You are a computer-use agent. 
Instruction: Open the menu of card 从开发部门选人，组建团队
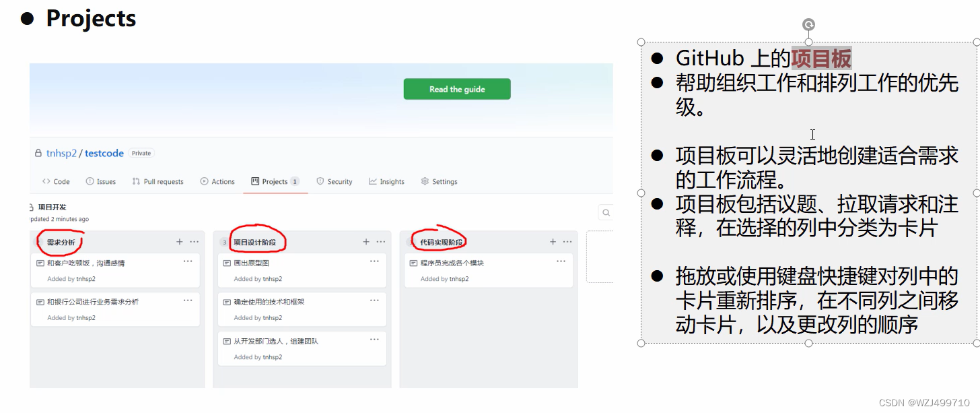coord(375,340)
